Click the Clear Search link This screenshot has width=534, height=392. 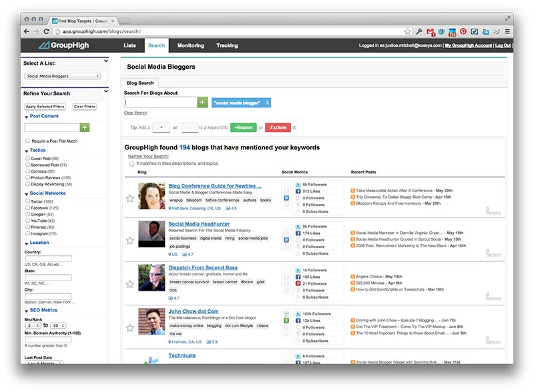136,113
